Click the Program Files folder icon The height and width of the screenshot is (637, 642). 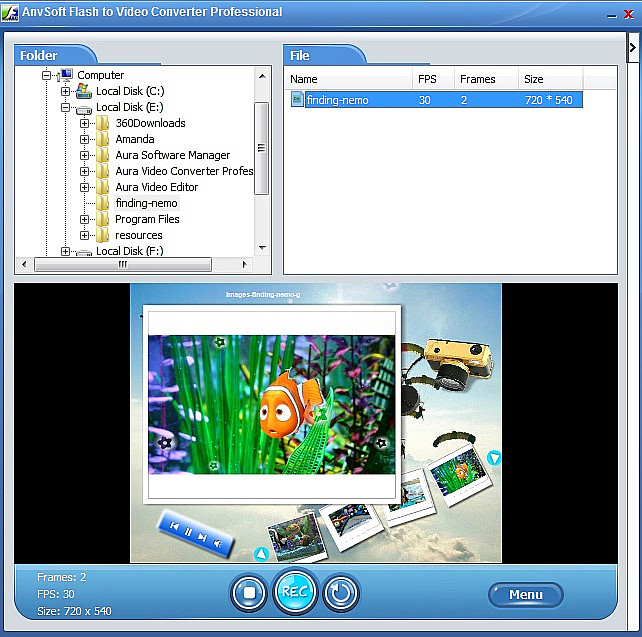tap(102, 219)
